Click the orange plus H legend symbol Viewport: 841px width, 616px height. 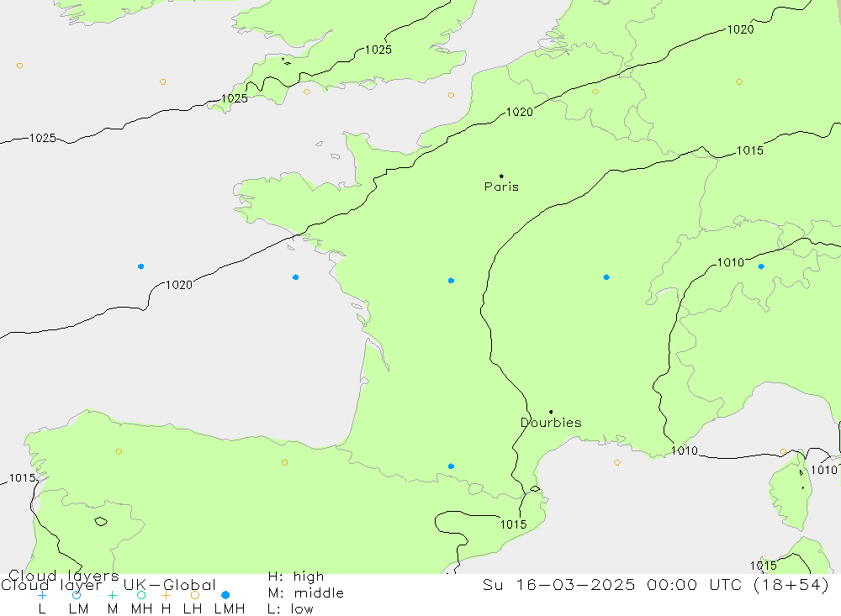[166, 595]
